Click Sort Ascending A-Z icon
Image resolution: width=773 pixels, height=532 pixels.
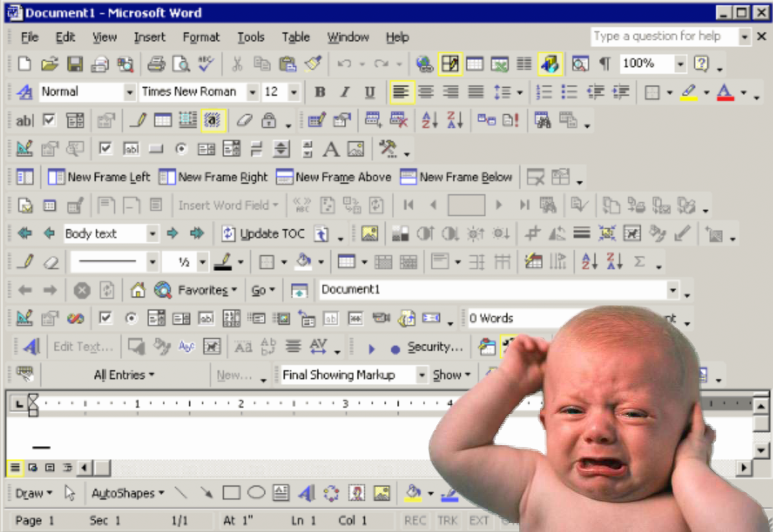pyautogui.click(x=430, y=120)
